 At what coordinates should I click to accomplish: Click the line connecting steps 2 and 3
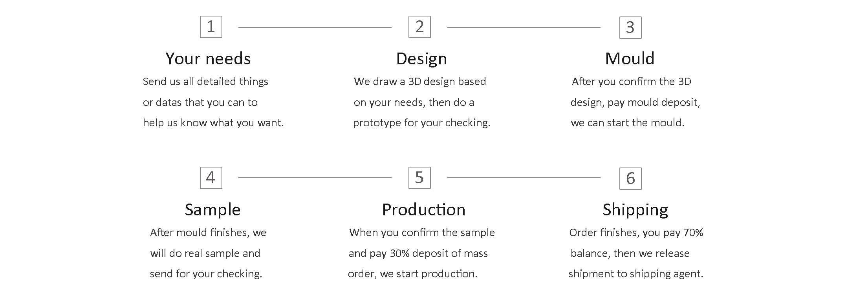pyautogui.click(x=524, y=28)
